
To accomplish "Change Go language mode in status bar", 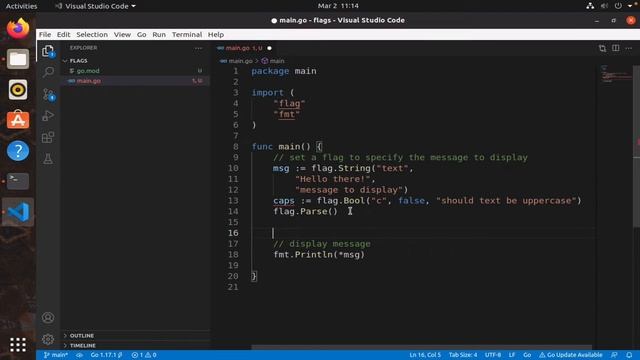I will [527, 355].
